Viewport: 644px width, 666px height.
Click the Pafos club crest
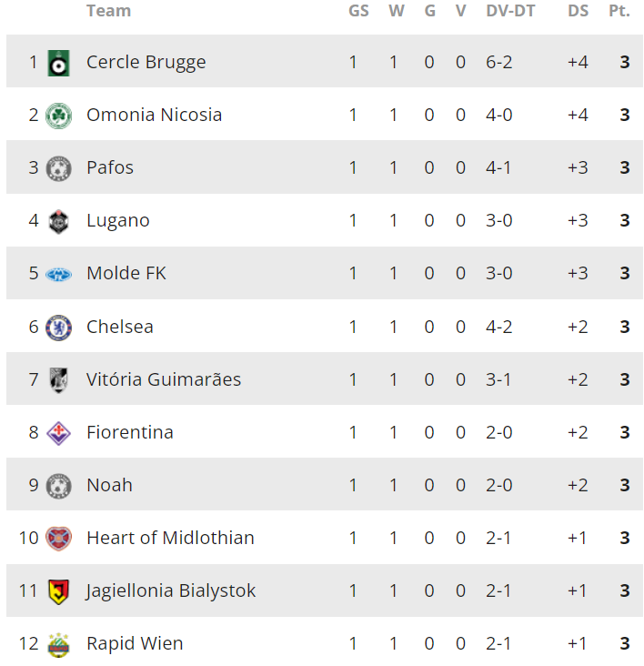58,168
